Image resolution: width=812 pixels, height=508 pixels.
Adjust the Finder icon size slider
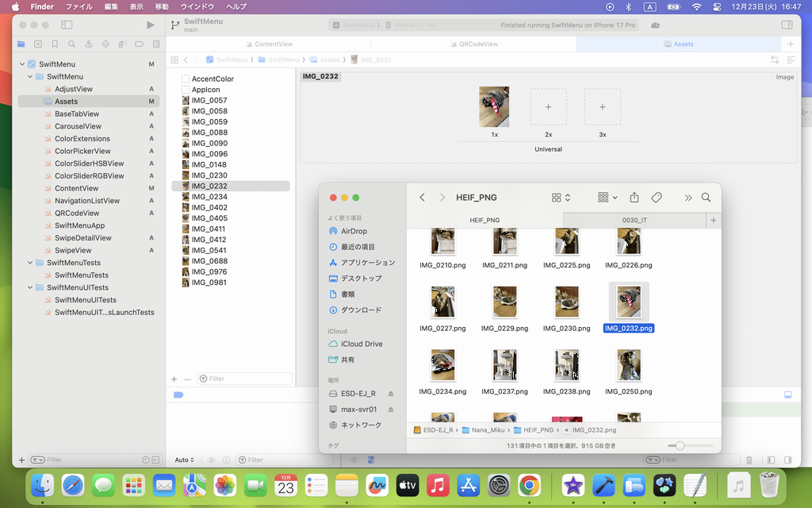point(680,446)
